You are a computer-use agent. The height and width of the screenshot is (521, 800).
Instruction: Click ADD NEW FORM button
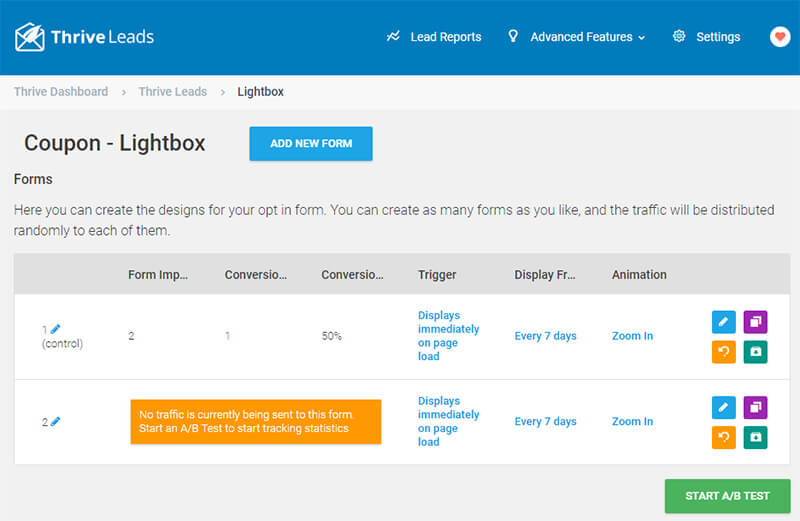[311, 143]
